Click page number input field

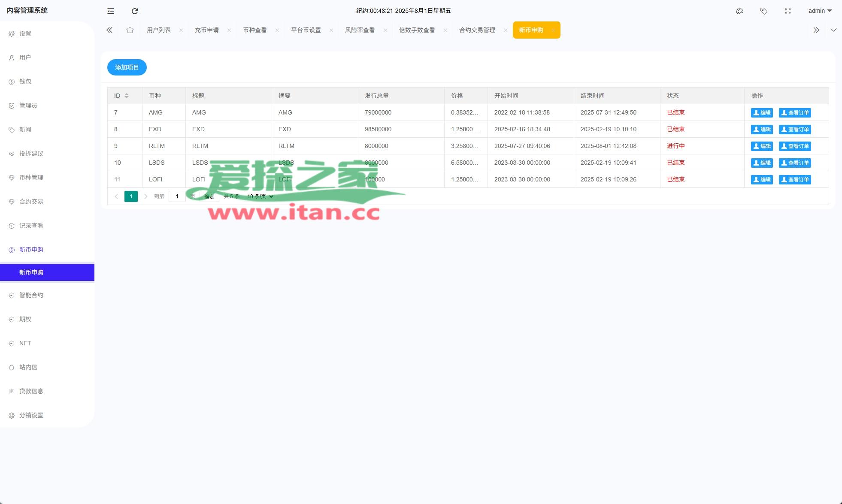(177, 196)
